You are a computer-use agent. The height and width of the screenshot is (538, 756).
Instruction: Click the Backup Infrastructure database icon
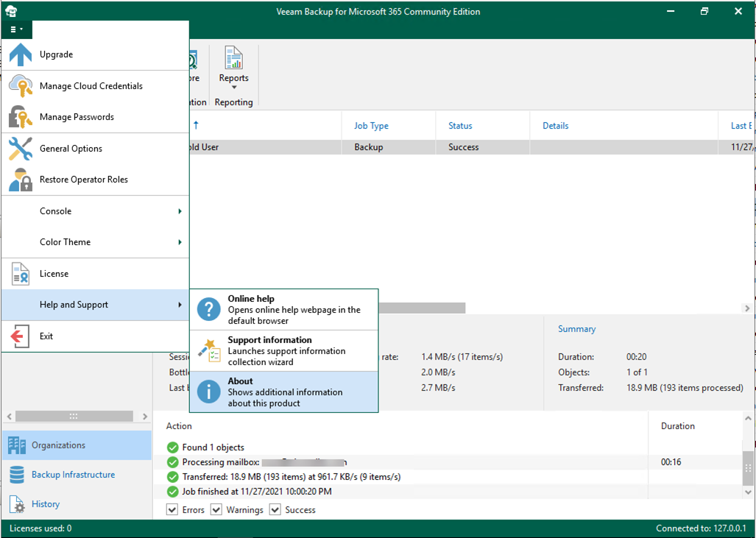click(17, 475)
